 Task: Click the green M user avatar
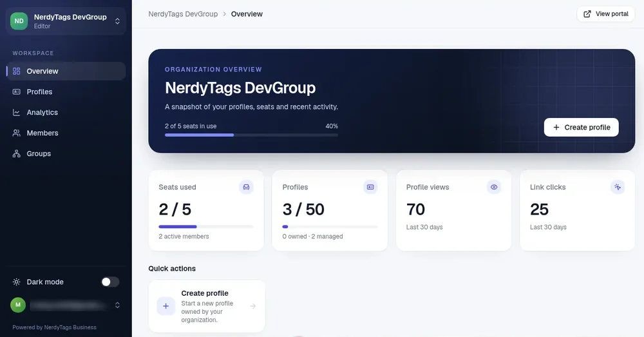coord(18,305)
